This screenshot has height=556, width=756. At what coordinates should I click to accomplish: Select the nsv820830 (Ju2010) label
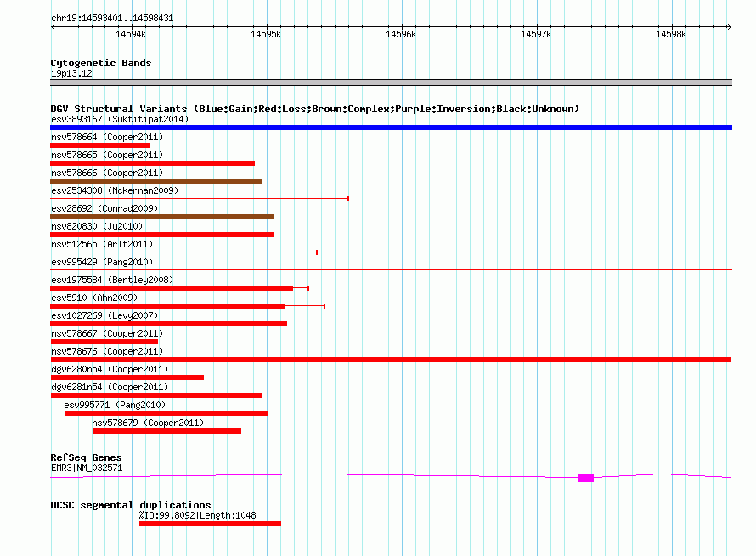pyautogui.click(x=97, y=226)
